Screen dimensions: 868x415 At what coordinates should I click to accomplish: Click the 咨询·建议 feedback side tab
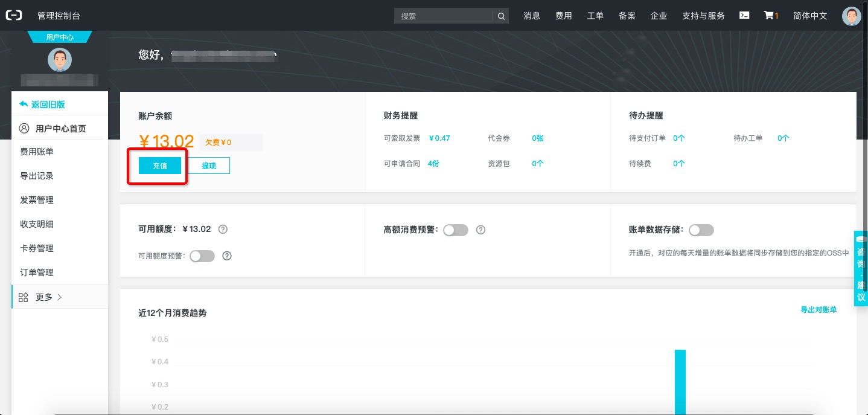tap(861, 268)
